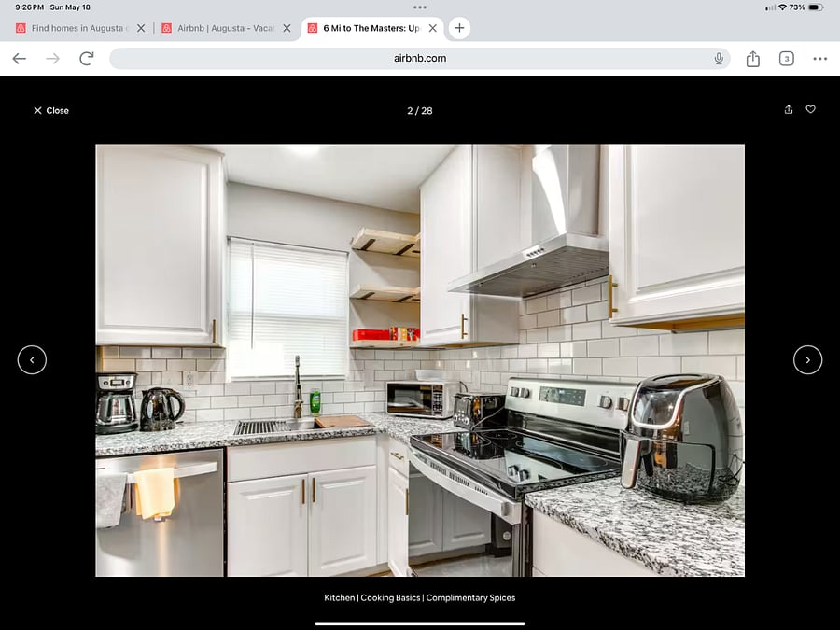Close the 6 Mi to The Masters tab
The height and width of the screenshot is (630, 840).
pos(433,28)
